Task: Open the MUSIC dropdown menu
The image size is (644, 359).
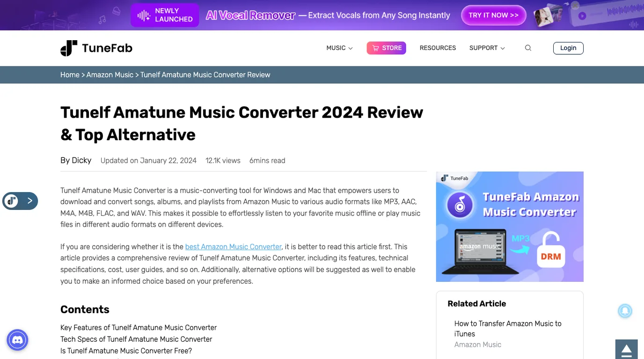Action: [x=339, y=48]
